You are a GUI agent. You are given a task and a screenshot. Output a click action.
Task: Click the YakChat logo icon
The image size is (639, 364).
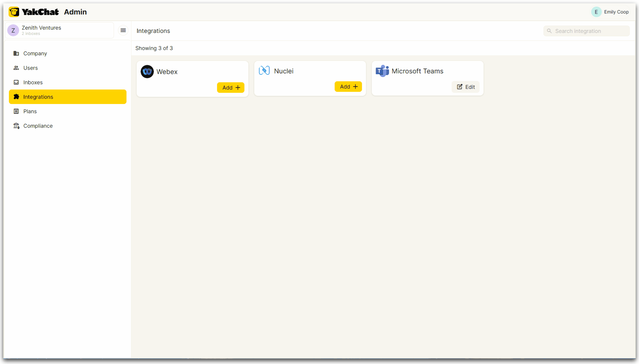click(14, 12)
